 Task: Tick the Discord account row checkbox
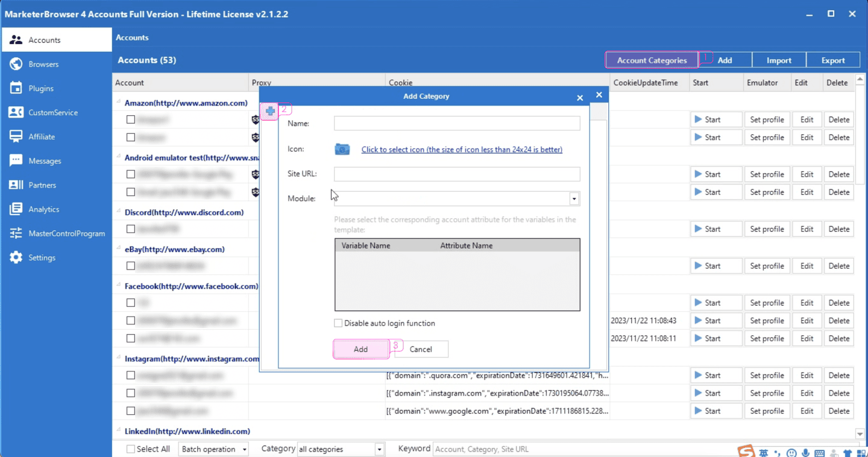tap(130, 229)
